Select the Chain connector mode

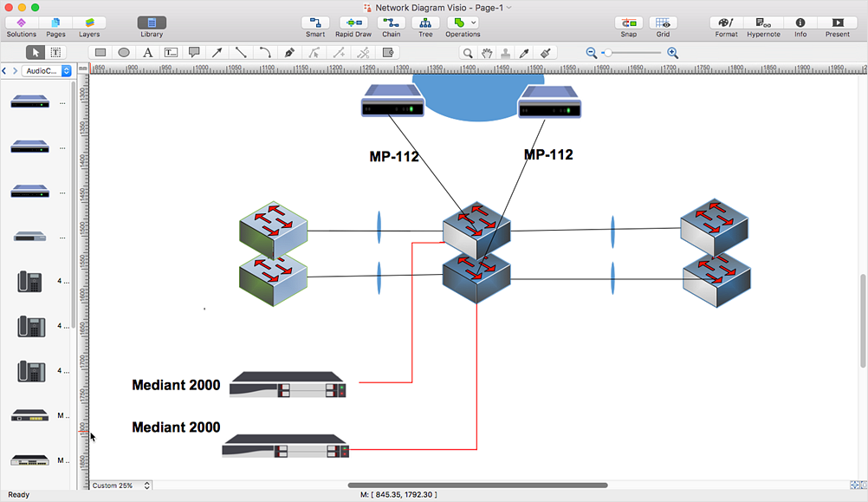391,27
